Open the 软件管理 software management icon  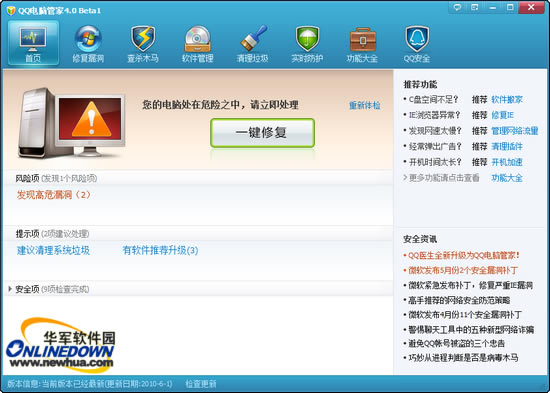(197, 43)
